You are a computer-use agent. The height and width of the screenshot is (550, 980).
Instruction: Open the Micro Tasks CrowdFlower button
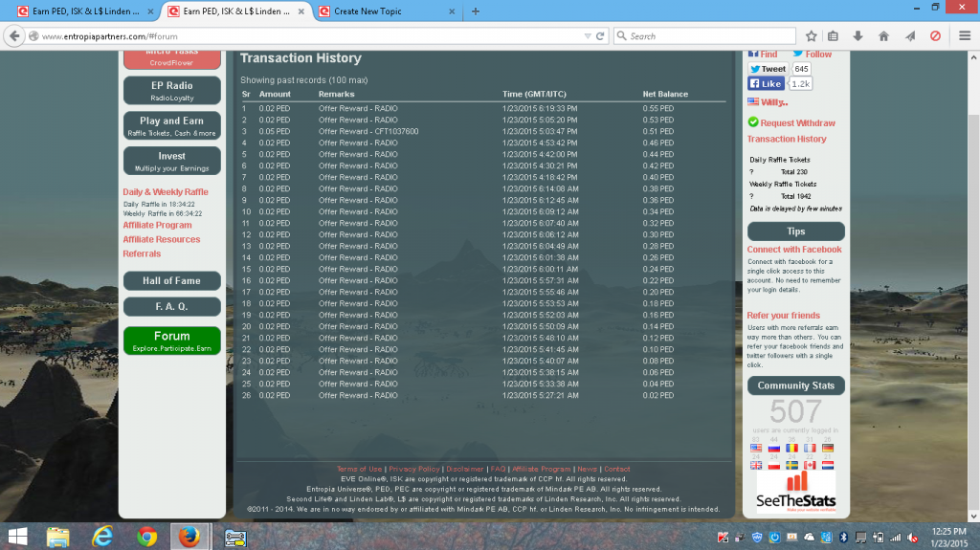pyautogui.click(x=172, y=59)
